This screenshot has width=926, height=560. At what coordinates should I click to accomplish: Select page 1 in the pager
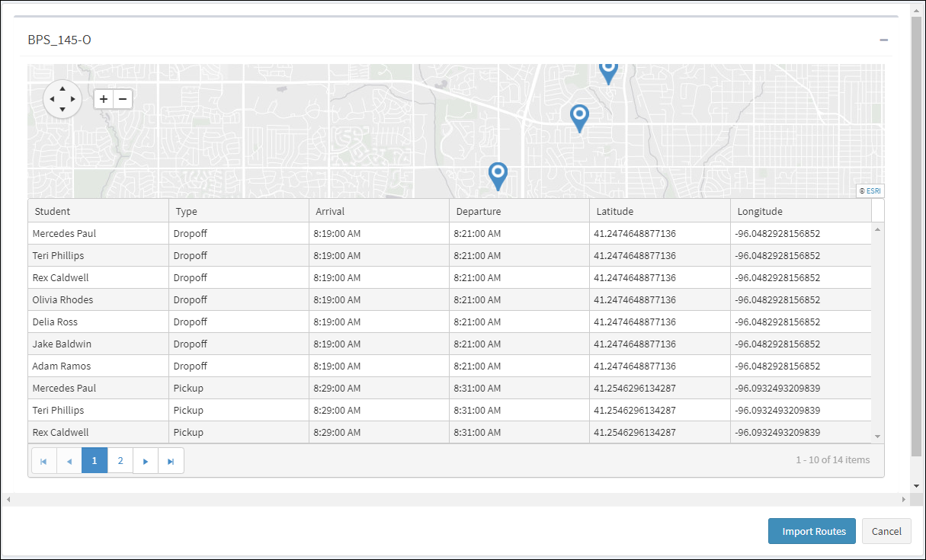pos(95,461)
